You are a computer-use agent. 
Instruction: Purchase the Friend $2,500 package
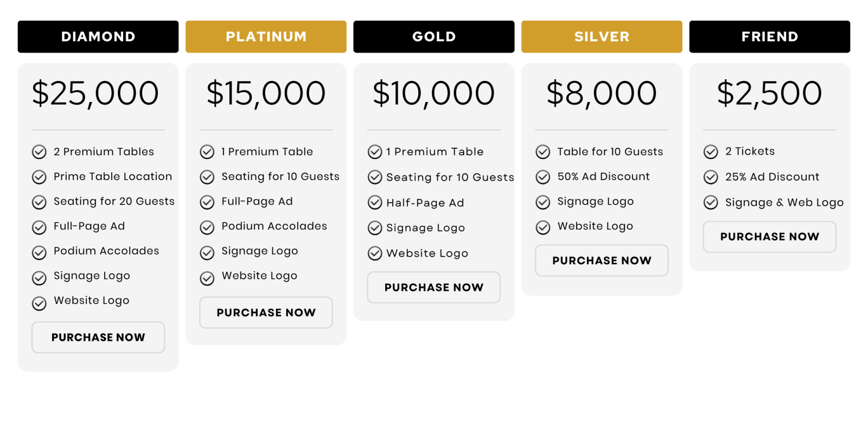(x=770, y=237)
